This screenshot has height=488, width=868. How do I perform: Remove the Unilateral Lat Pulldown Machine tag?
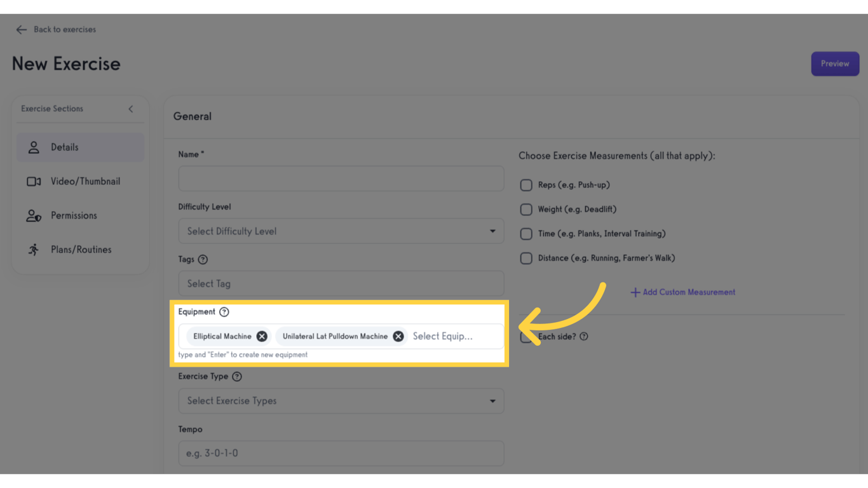(x=398, y=336)
